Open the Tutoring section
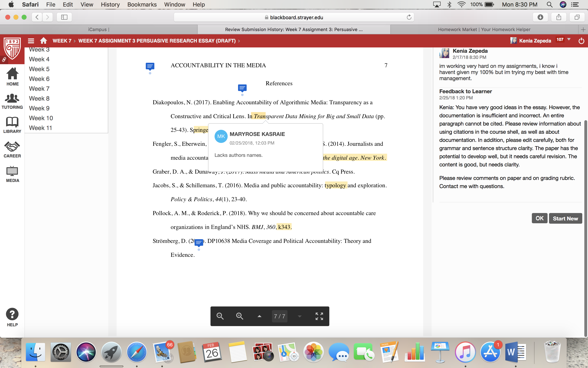This screenshot has height=368, width=588. point(12,101)
